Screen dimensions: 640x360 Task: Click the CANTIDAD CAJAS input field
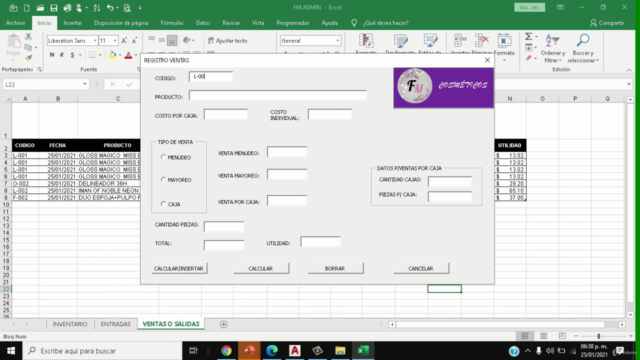449,181
